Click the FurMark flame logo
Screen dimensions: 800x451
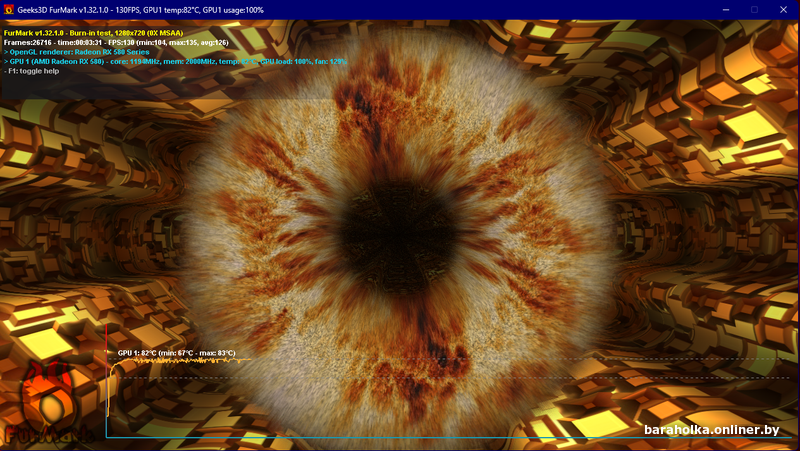coord(48,403)
